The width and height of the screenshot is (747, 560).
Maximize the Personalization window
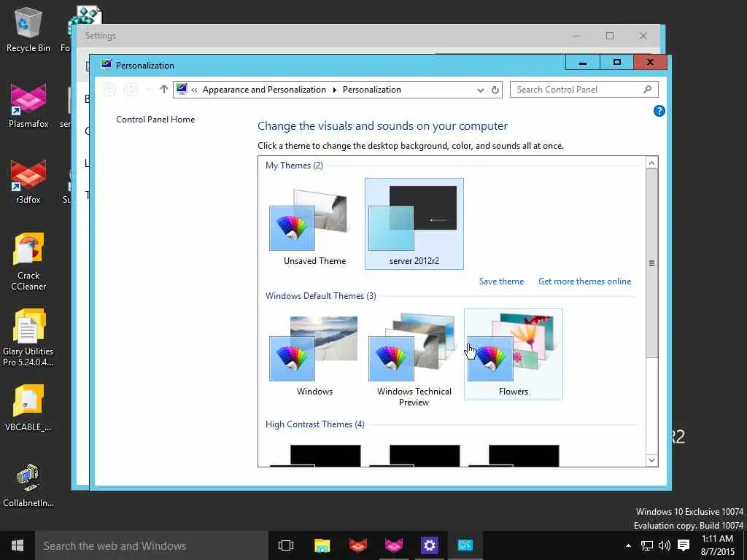point(617,63)
